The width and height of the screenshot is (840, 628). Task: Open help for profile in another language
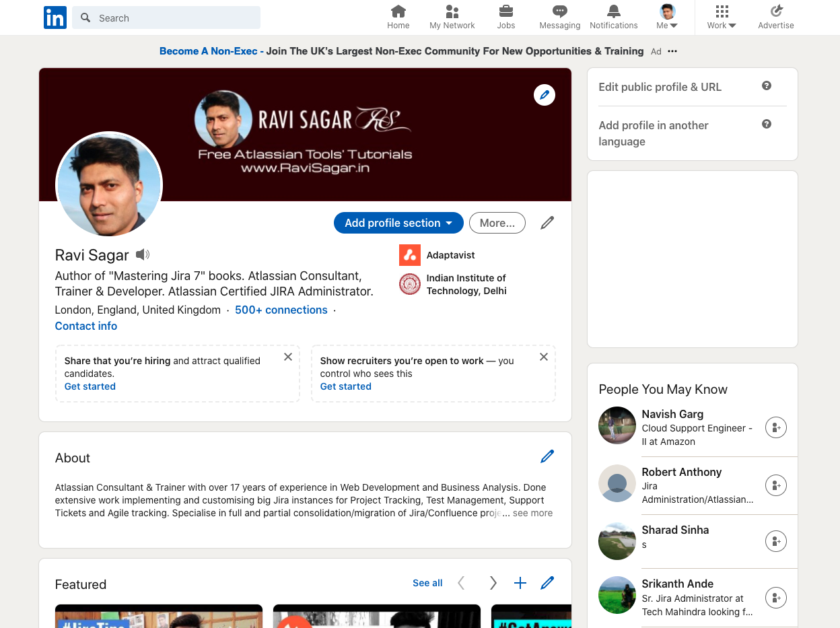[x=767, y=124]
